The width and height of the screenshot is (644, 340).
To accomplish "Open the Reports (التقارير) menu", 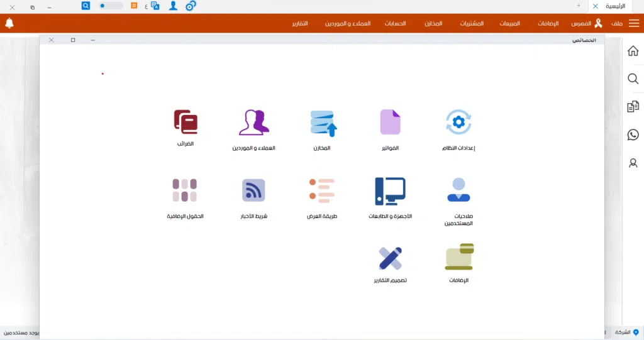I will [300, 23].
